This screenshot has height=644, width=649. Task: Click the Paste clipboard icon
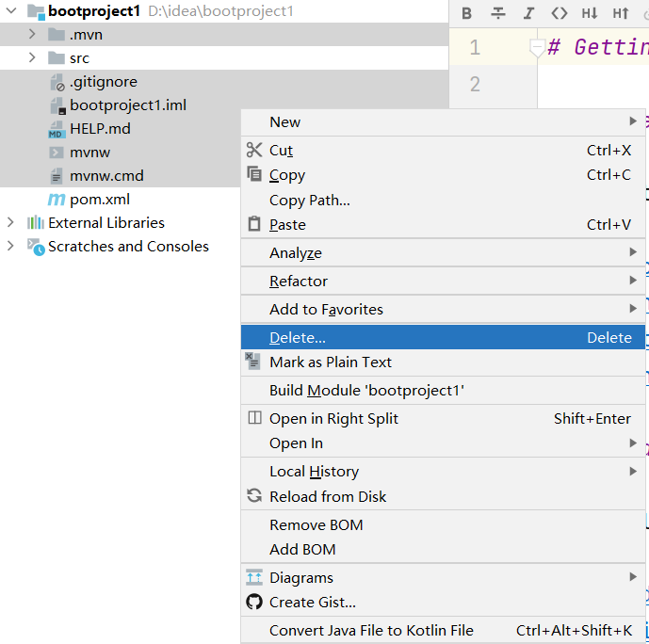tap(253, 224)
